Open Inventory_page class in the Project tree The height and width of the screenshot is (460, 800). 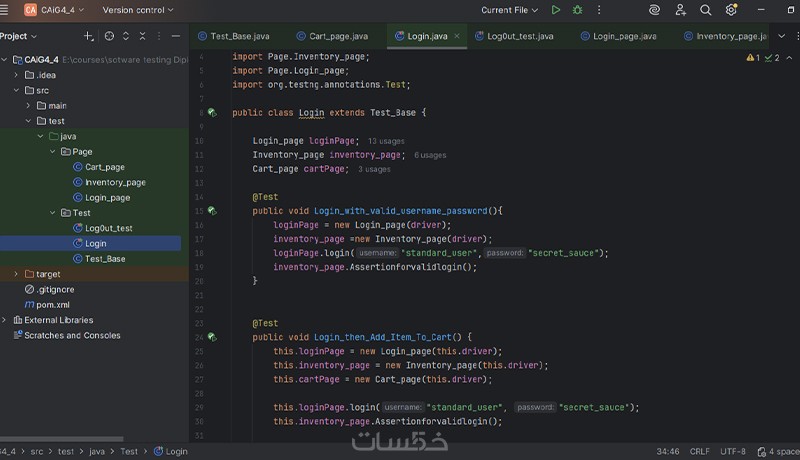(110, 182)
